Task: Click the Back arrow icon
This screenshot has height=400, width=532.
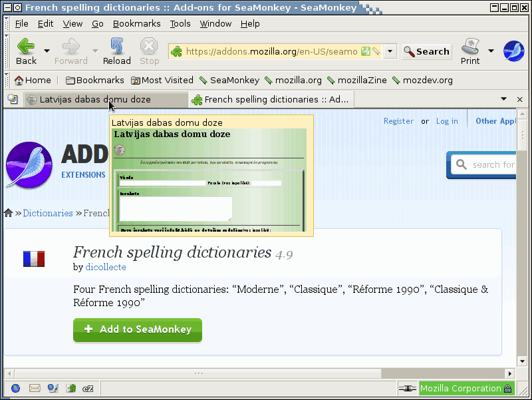Action: point(26,46)
